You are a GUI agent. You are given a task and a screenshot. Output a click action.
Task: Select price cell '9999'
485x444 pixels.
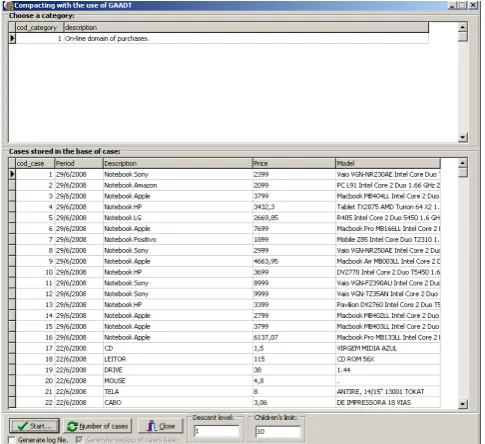(294, 294)
